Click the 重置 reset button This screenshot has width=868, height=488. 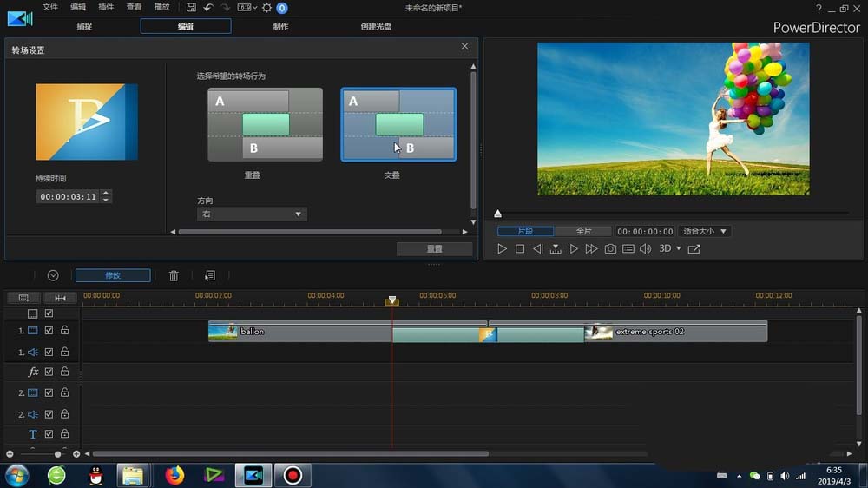tap(434, 249)
